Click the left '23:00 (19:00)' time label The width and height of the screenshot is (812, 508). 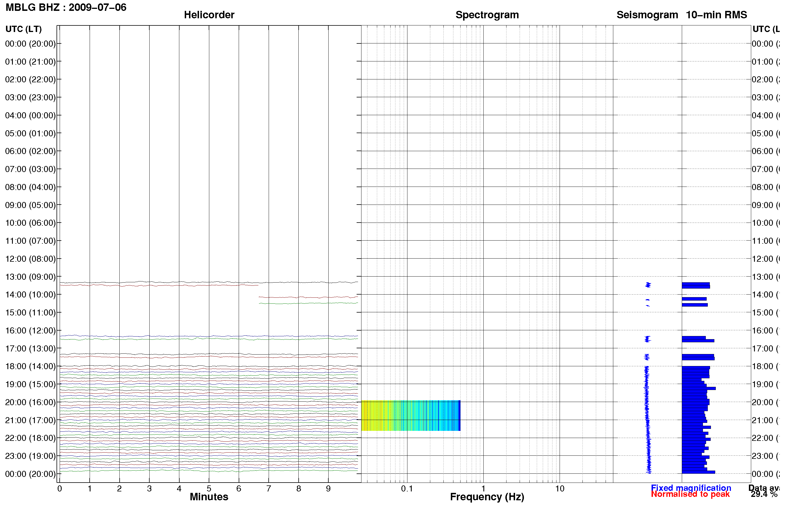click(x=30, y=456)
